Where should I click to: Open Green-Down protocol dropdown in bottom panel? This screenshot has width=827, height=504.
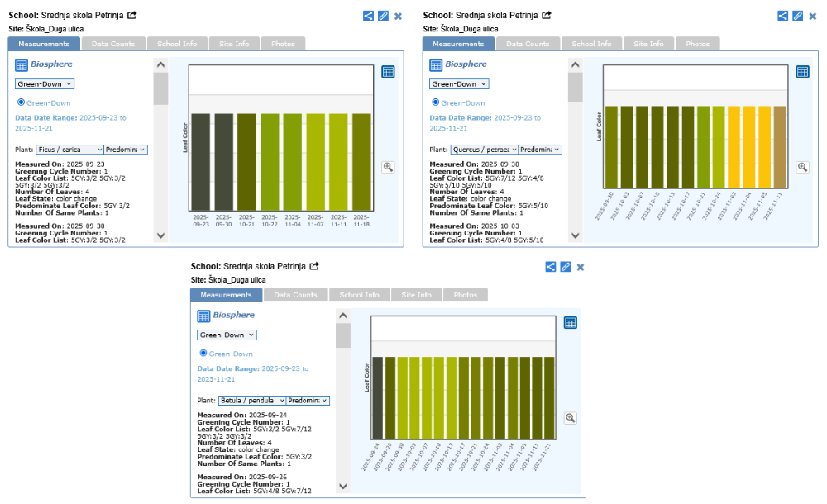(x=227, y=335)
